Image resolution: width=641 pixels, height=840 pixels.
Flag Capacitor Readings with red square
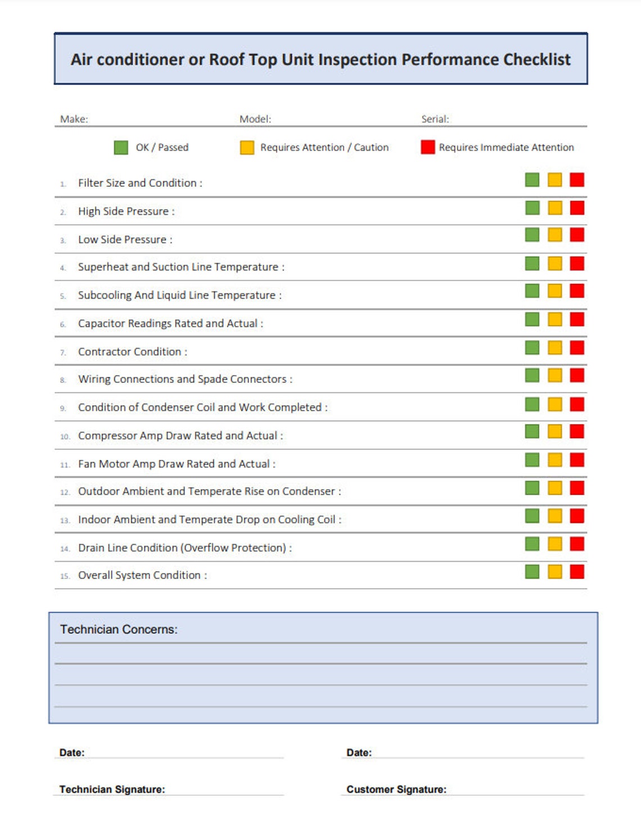(x=576, y=320)
